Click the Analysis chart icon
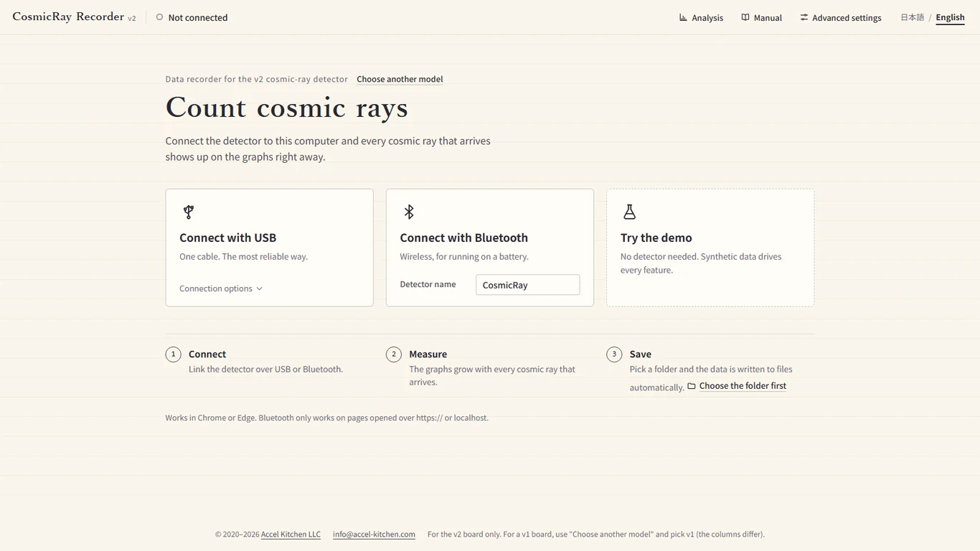 point(683,17)
